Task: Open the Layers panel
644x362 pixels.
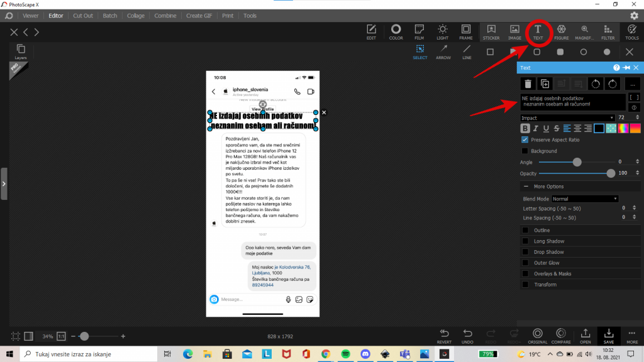Action: point(21,52)
